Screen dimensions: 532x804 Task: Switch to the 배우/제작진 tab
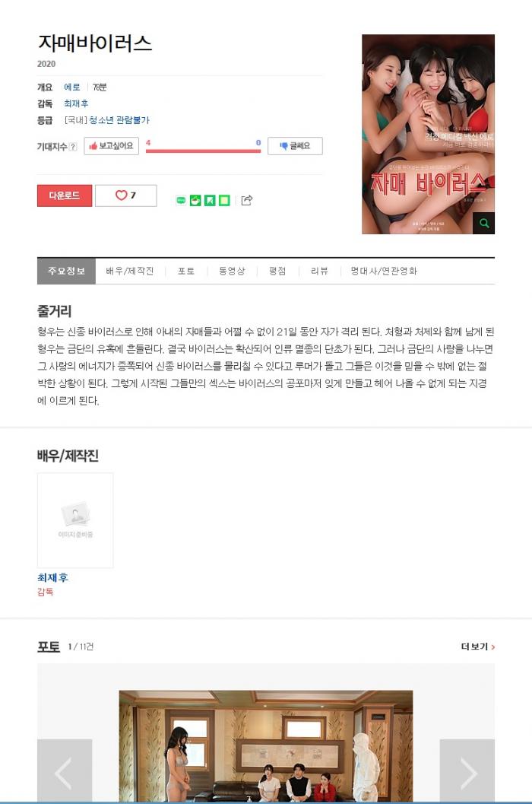tap(130, 271)
